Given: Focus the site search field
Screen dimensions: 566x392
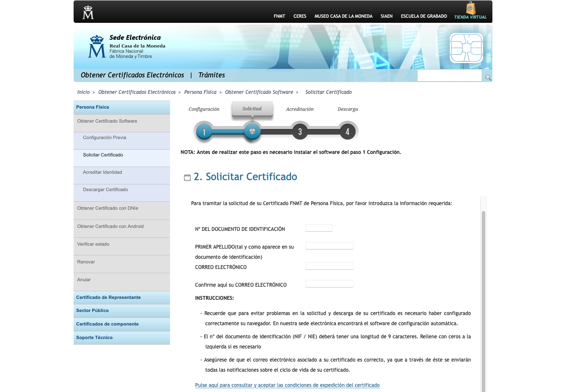Looking at the screenshot, I should coord(450,76).
